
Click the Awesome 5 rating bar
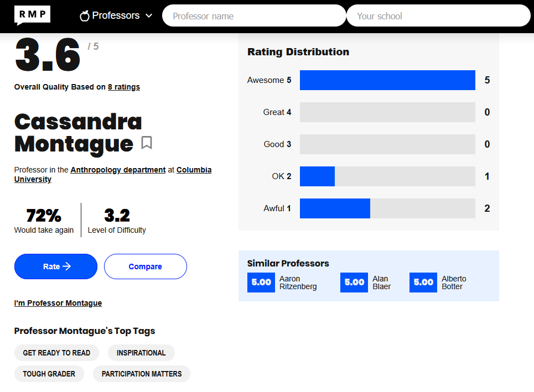[387, 80]
